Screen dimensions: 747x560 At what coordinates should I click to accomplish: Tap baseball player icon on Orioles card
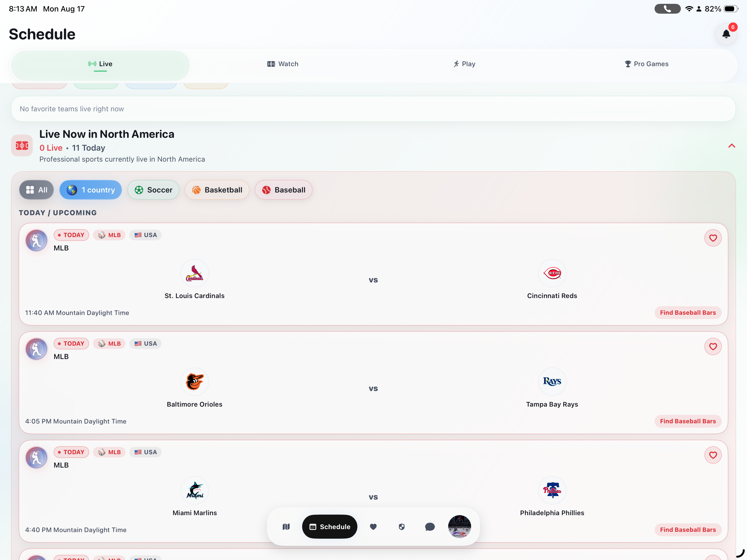pos(36,349)
